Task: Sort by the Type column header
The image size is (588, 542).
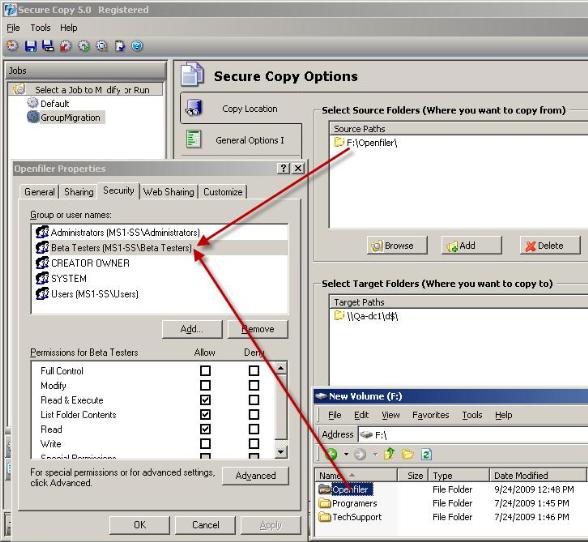Action: pos(459,475)
